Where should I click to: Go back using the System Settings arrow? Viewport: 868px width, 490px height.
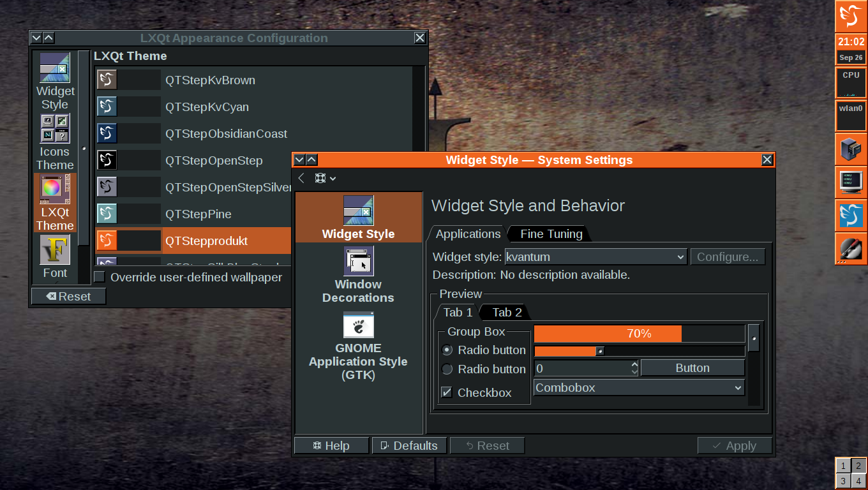pyautogui.click(x=301, y=178)
